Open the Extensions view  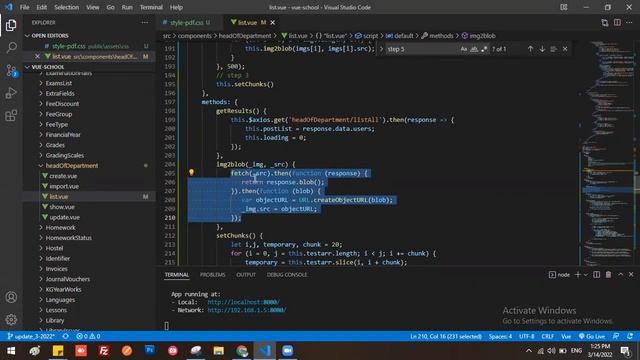(11, 116)
